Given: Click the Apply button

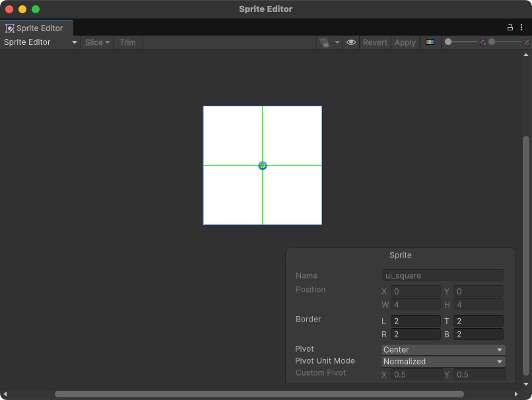Looking at the screenshot, I should point(405,42).
